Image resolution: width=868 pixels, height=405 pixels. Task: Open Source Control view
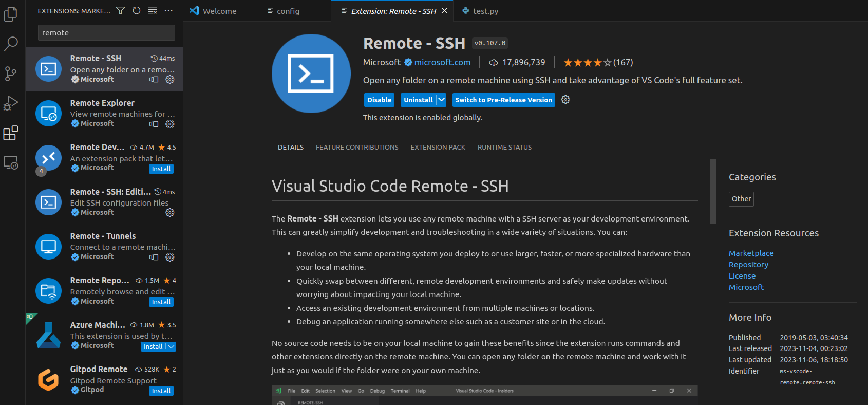coord(11,73)
